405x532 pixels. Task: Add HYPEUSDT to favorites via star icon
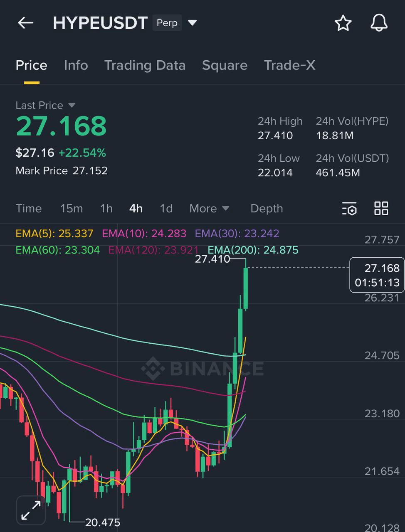[343, 23]
